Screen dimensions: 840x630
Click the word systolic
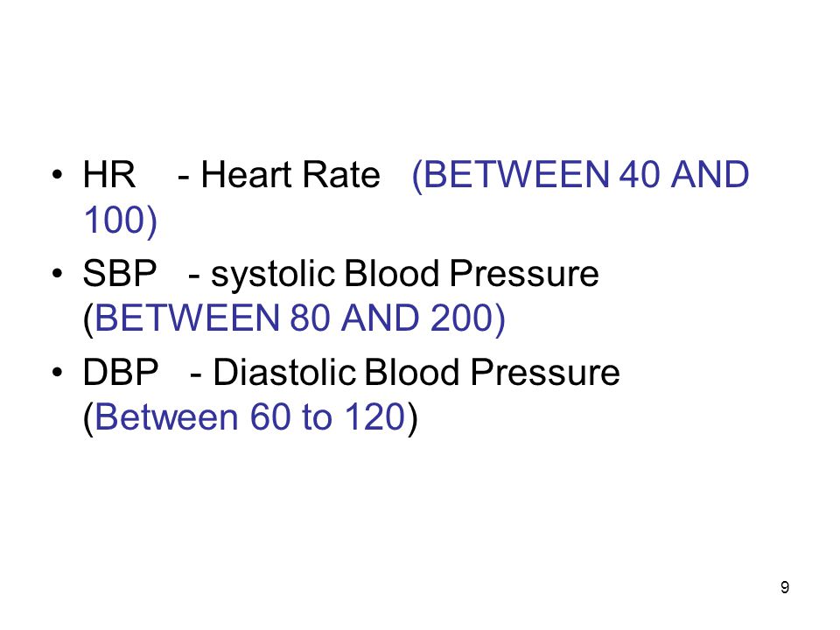[x=273, y=274]
